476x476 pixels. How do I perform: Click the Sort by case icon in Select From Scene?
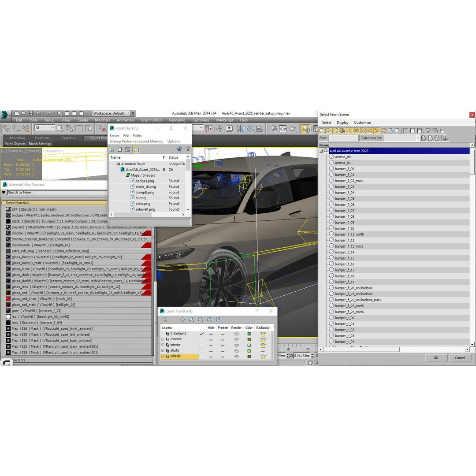[x=446, y=138]
